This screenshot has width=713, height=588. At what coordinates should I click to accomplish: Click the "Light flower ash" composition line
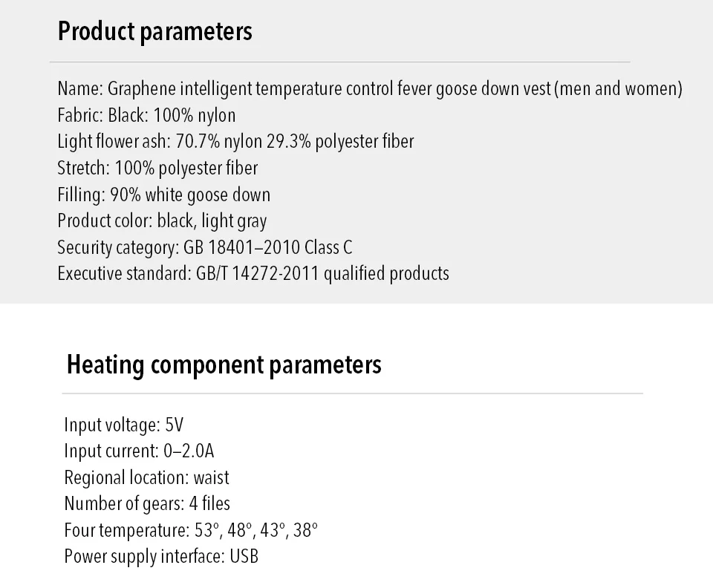(x=235, y=141)
